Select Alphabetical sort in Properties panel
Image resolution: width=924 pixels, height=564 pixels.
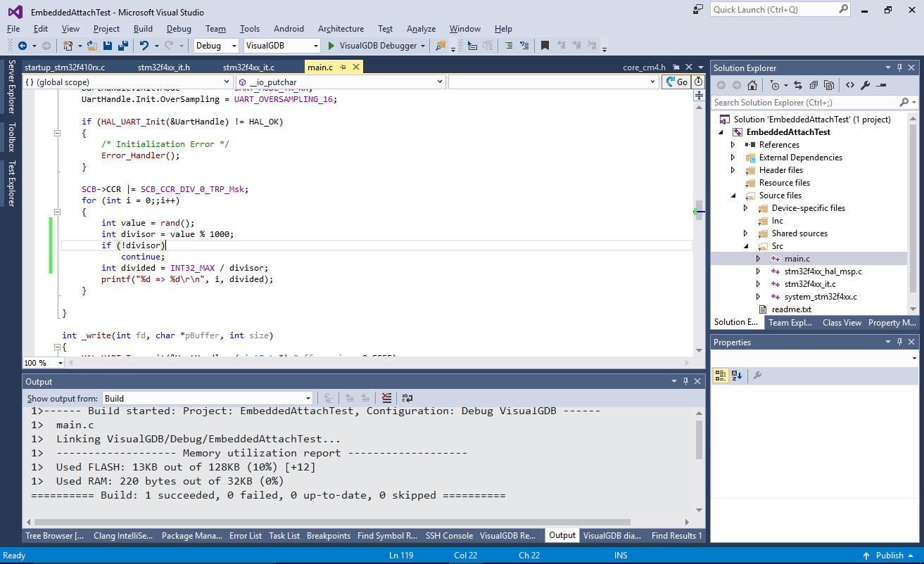coord(736,376)
